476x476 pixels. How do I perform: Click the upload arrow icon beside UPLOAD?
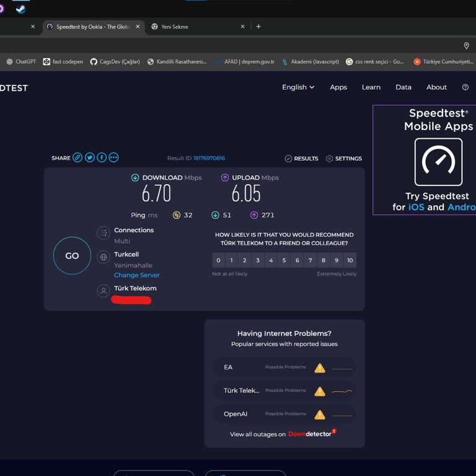[x=224, y=178]
